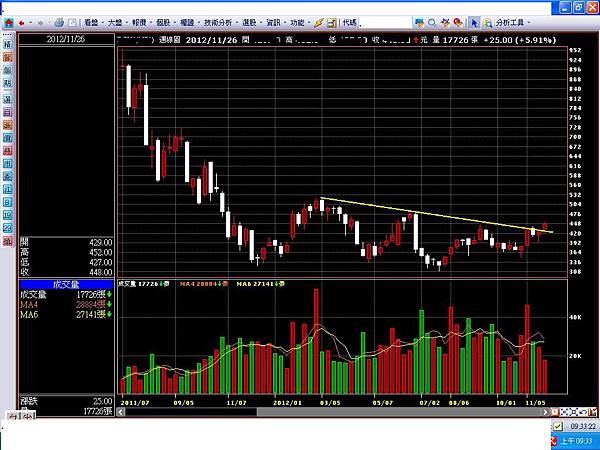Image resolution: width=600 pixels, height=450 pixels.
Task: Click the zoom magnifier beside 分析工具
Action: [488, 23]
